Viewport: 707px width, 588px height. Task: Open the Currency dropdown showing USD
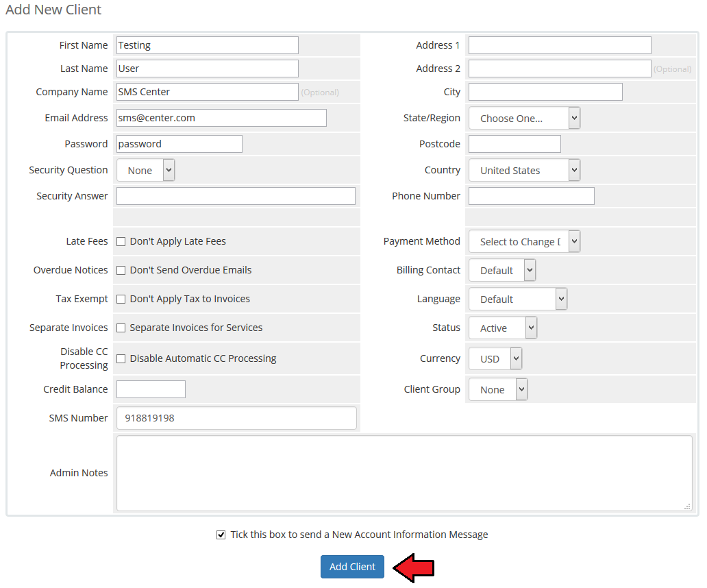tap(495, 359)
